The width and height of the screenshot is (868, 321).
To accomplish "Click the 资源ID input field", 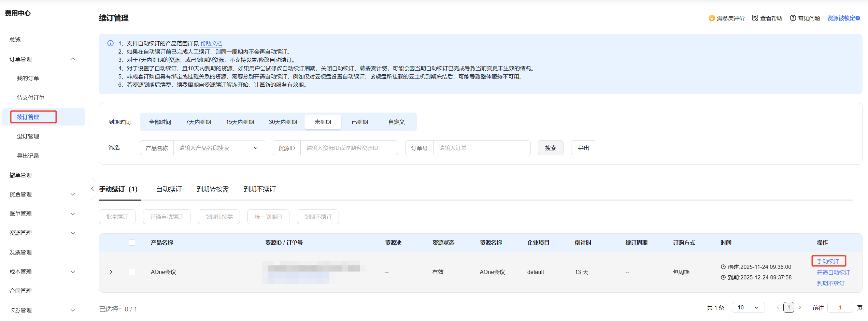I will tap(348, 148).
